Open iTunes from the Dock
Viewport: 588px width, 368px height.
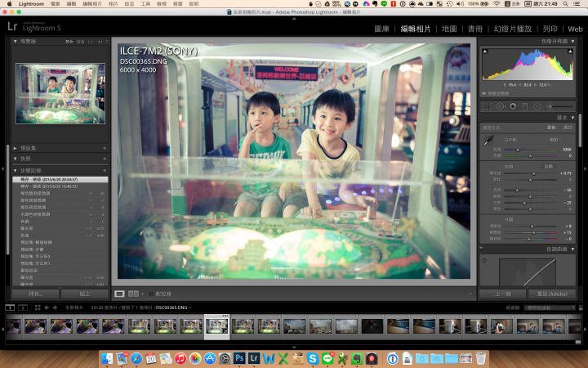(x=180, y=358)
